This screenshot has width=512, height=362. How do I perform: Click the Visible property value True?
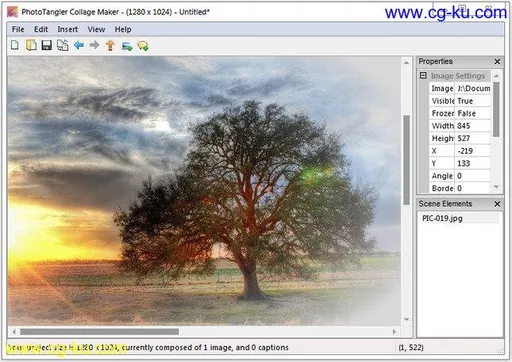tap(473, 101)
